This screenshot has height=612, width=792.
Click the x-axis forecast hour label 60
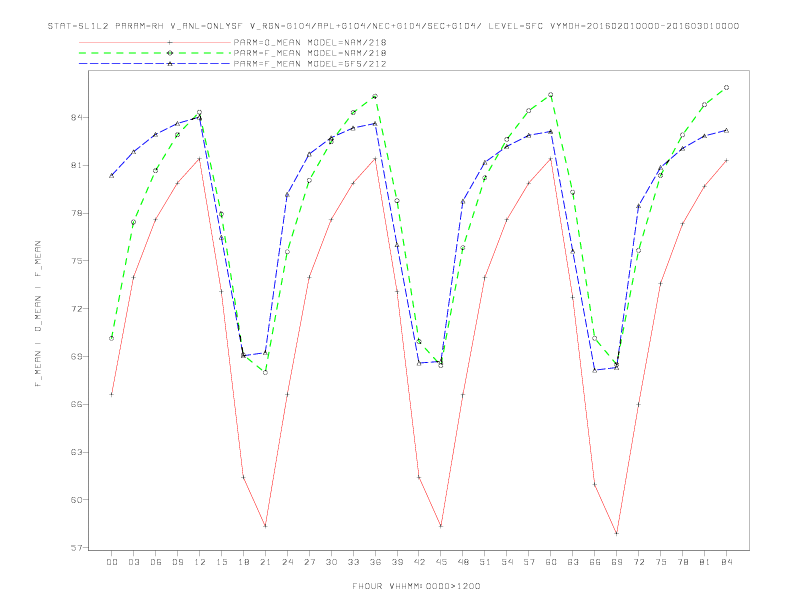pos(551,562)
